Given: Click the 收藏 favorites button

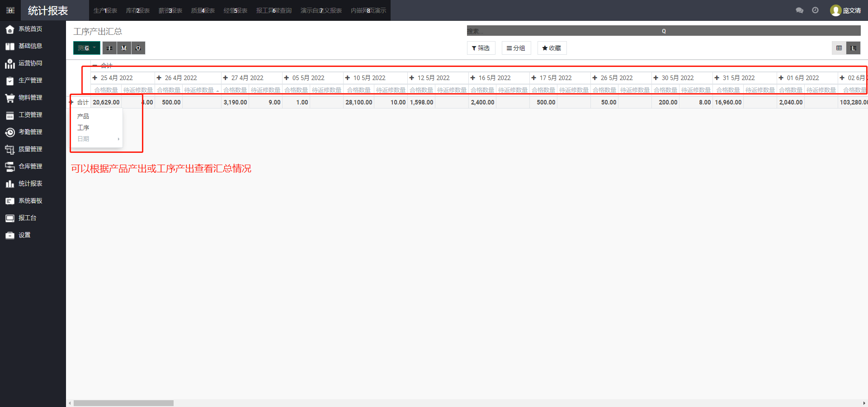Looking at the screenshot, I should coord(552,48).
